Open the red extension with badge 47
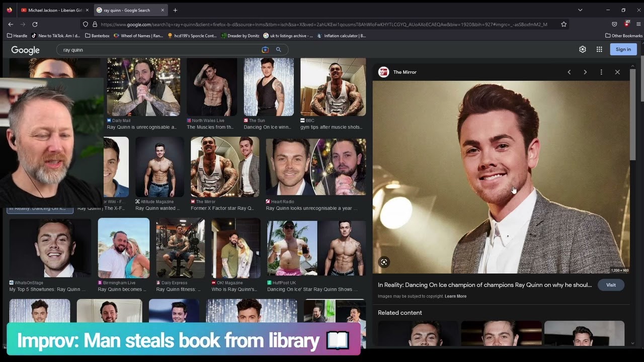The width and height of the screenshot is (644, 362). [x=626, y=24]
